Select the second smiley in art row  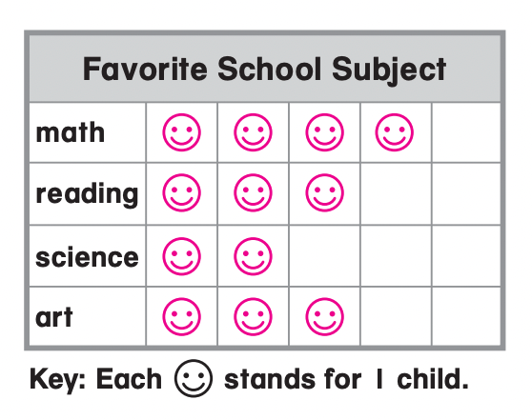[x=253, y=316]
